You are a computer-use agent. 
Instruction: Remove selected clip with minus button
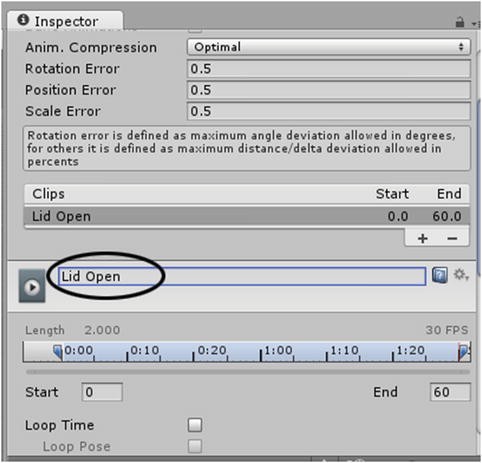pos(452,238)
